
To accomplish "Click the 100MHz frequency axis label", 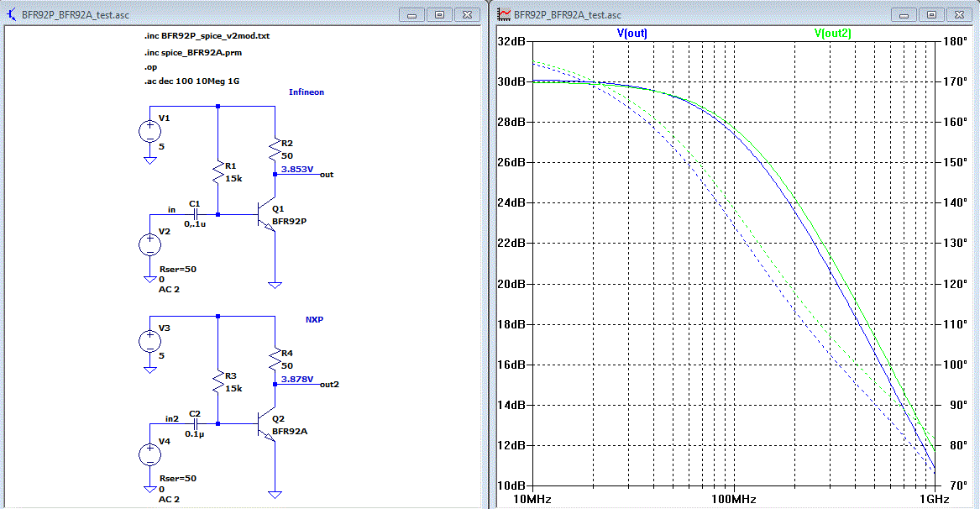I will [x=734, y=500].
